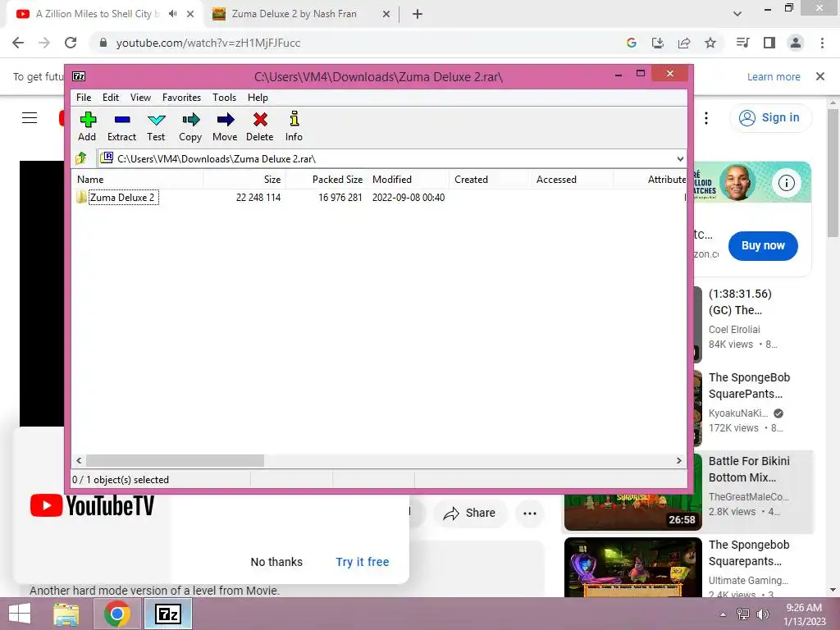This screenshot has width=840, height=630.
Task: Mute audio on the YouTube tab
Action: click(172, 14)
